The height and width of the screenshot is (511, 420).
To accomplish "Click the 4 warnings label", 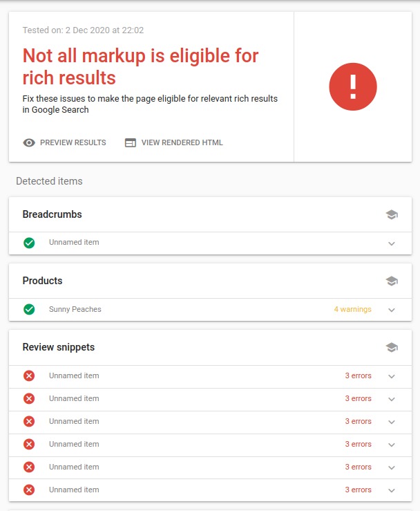I will click(x=352, y=309).
